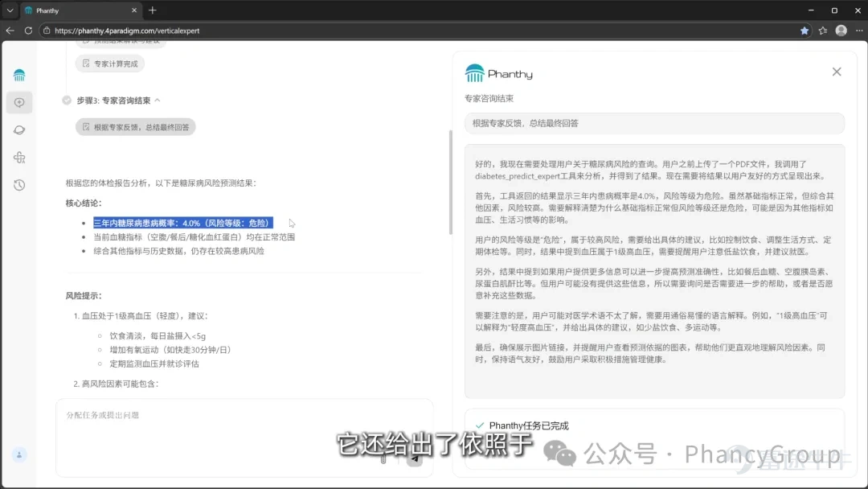Open the browser favorites list icon
Image resolution: width=868 pixels, height=489 pixels.
[823, 31]
